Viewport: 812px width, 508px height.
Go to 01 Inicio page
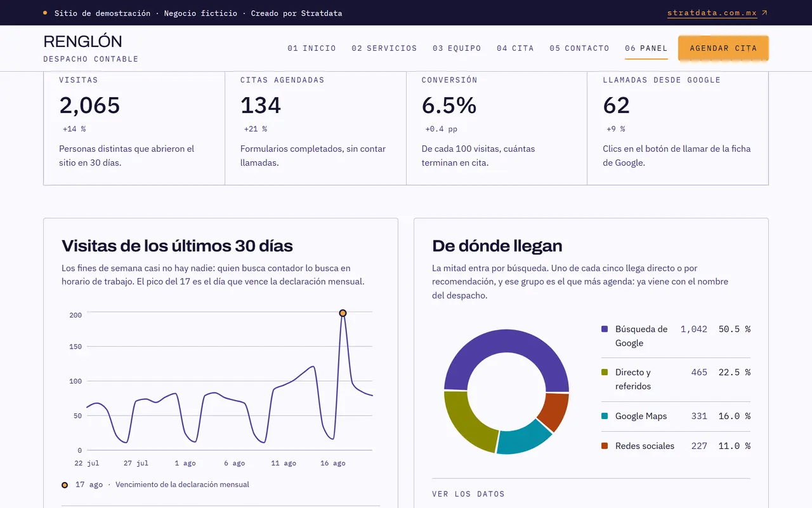click(311, 48)
